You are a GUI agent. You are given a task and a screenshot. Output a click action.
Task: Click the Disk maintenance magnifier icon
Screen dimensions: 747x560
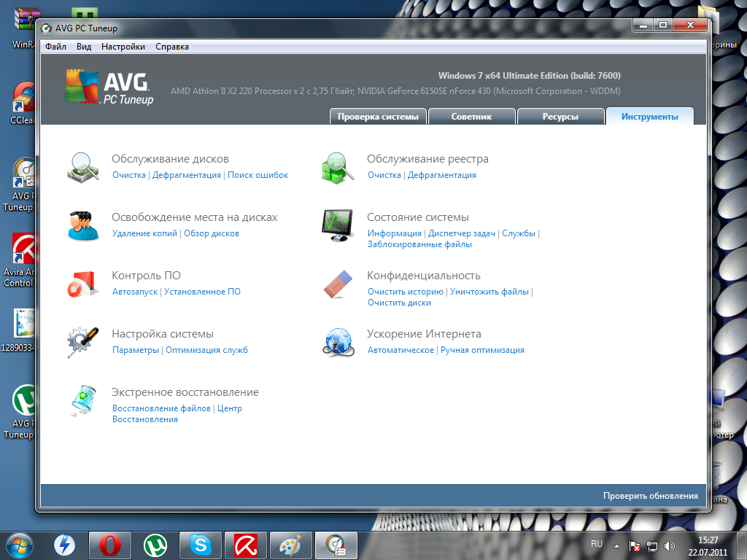click(x=83, y=167)
